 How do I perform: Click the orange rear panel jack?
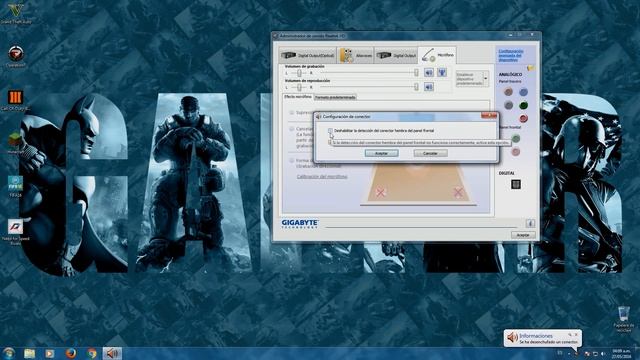(x=508, y=92)
